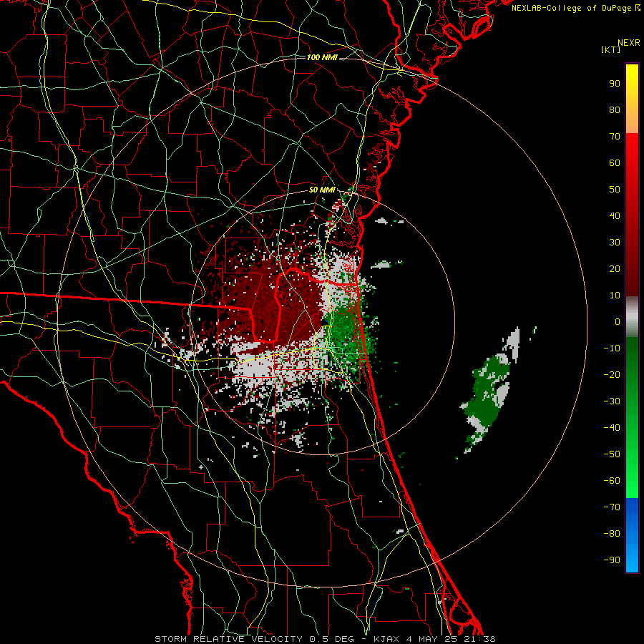Select the positive 50 knot scale label
The width and height of the screenshot is (644, 644).
click(x=615, y=190)
